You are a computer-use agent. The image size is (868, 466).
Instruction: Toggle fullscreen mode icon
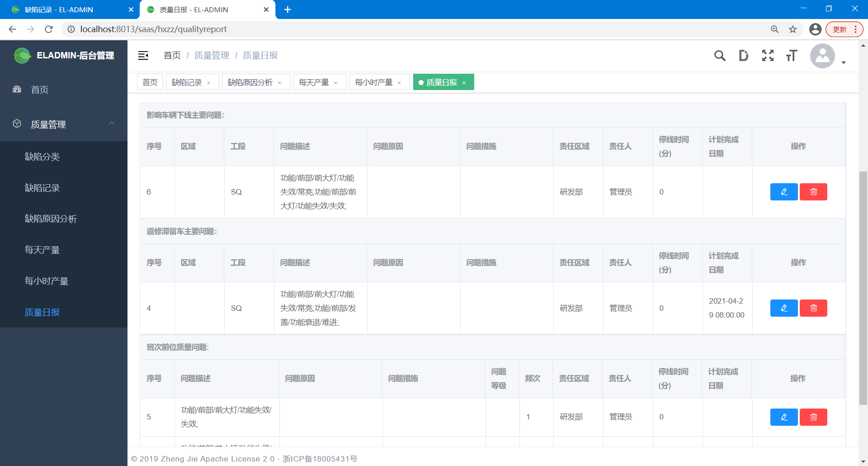point(767,56)
